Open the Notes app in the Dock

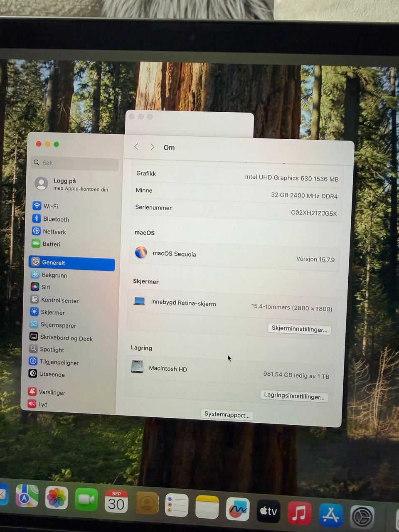pos(207,507)
